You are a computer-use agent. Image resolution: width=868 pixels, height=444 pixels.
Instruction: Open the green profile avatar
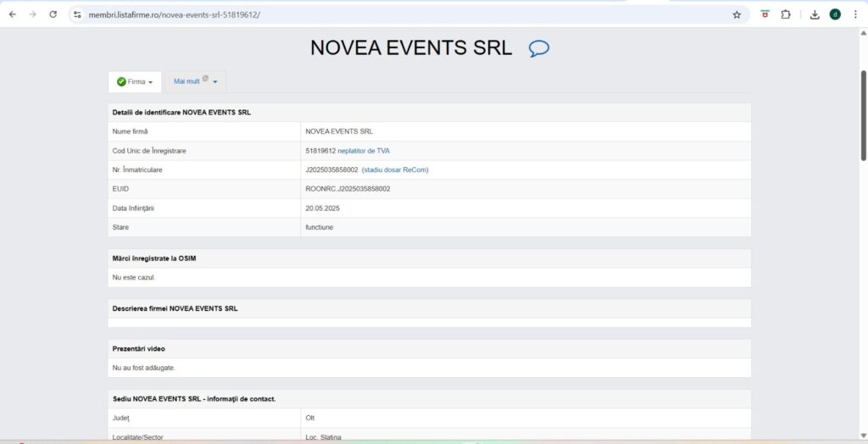(835, 15)
